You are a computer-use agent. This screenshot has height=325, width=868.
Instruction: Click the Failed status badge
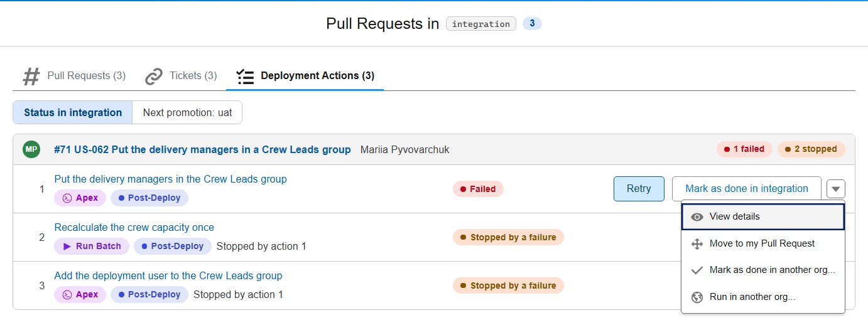478,189
